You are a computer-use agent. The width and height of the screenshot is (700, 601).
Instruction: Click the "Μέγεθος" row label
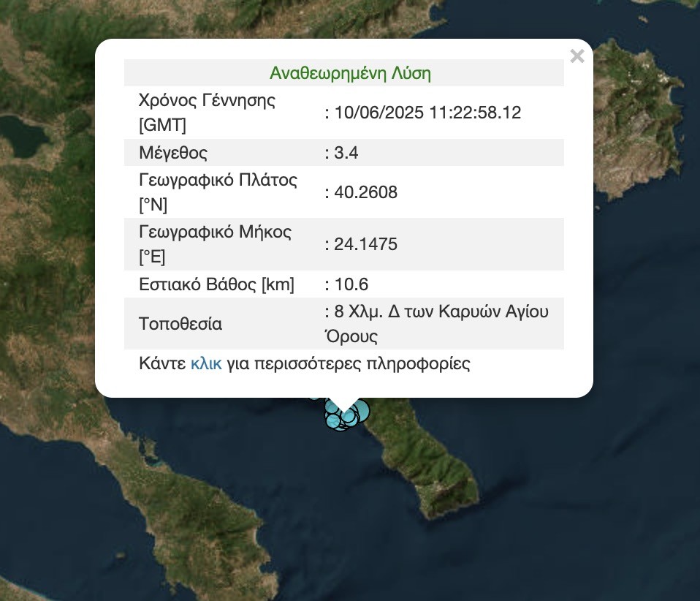coord(173,153)
